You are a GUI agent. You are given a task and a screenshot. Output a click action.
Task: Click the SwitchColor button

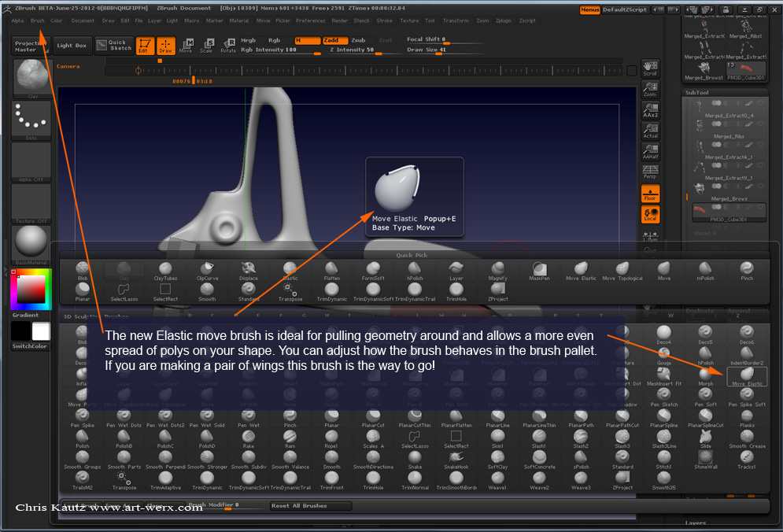tap(30, 346)
